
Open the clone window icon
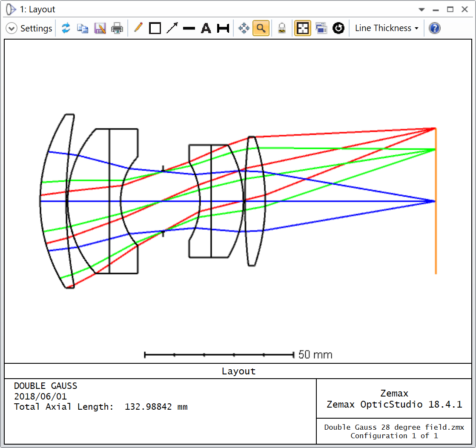(321, 28)
